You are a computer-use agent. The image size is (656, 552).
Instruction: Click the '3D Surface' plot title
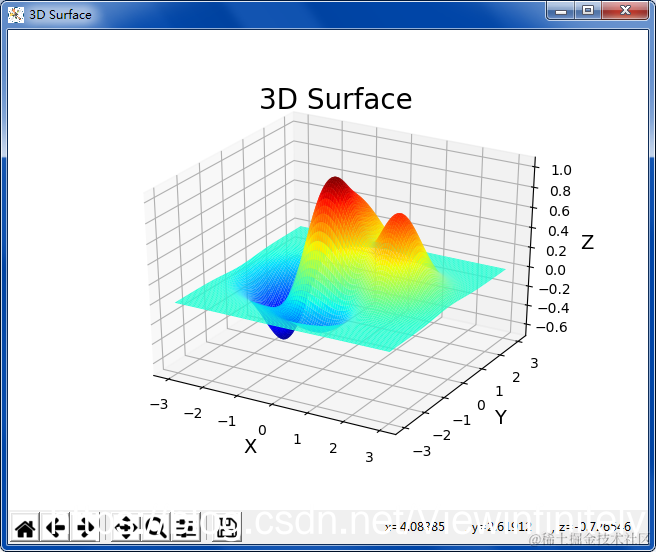[336, 99]
